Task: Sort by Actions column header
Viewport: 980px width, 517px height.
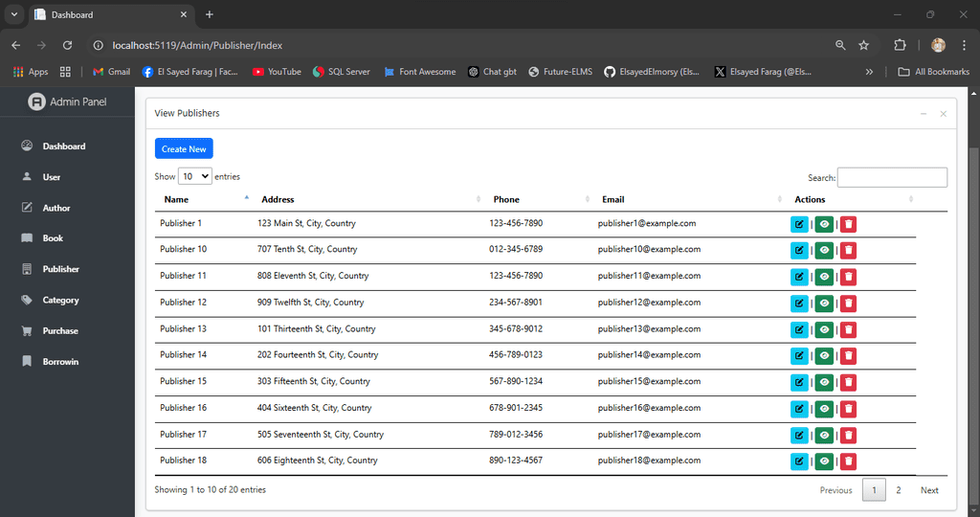Action: click(x=851, y=199)
